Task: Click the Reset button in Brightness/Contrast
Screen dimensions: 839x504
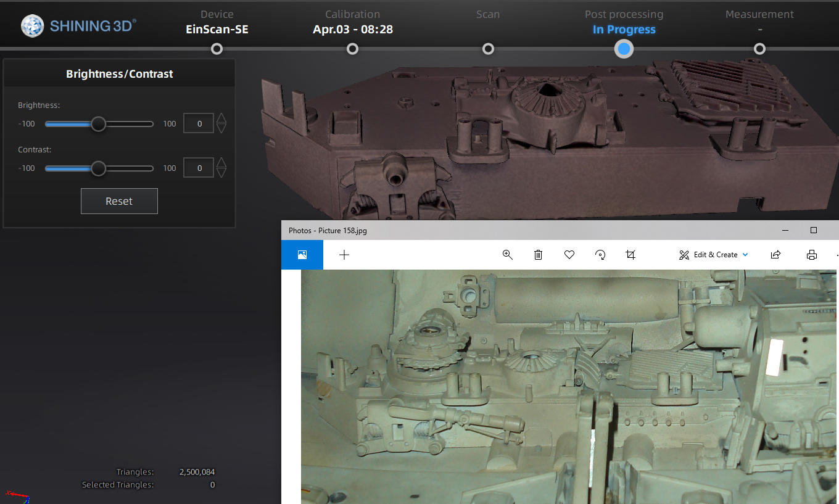Action: coord(119,201)
